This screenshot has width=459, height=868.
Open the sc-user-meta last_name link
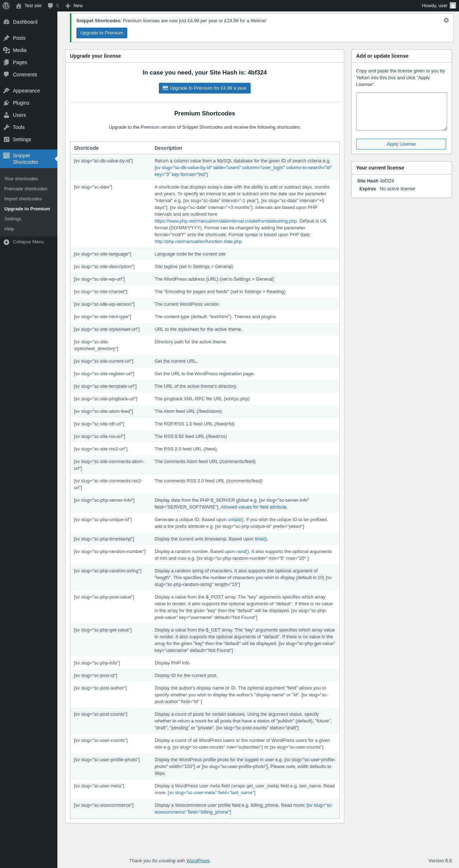(212, 793)
